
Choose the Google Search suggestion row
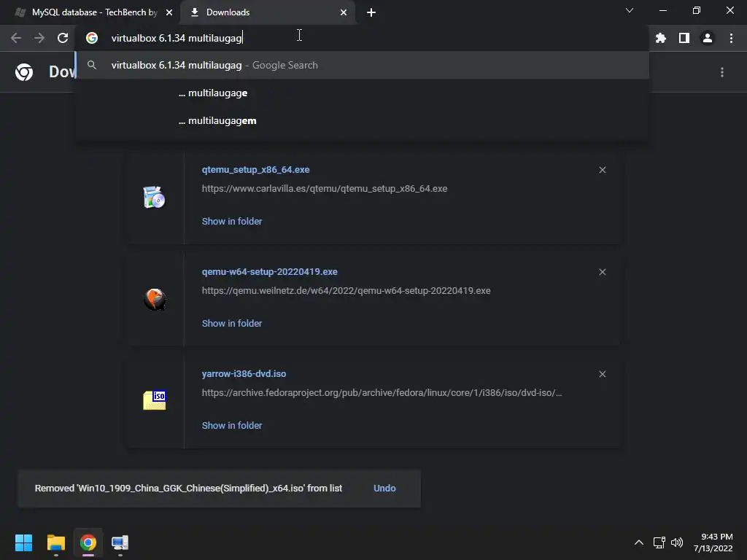pyautogui.click(x=362, y=65)
